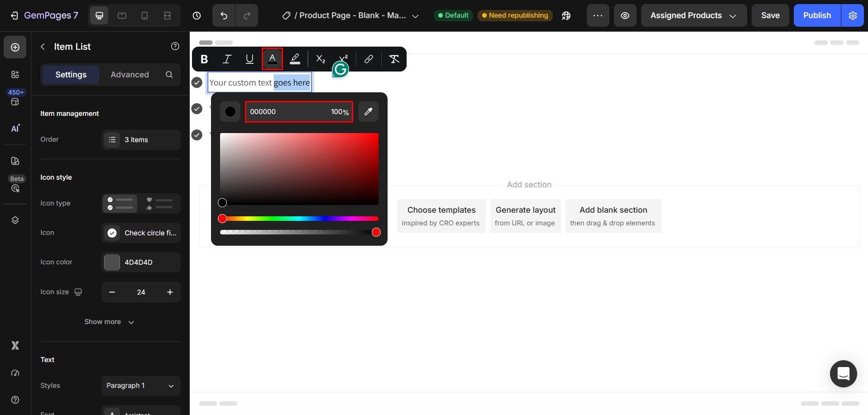Click the Grammarly icon
This screenshot has height=415, width=868.
(340, 69)
